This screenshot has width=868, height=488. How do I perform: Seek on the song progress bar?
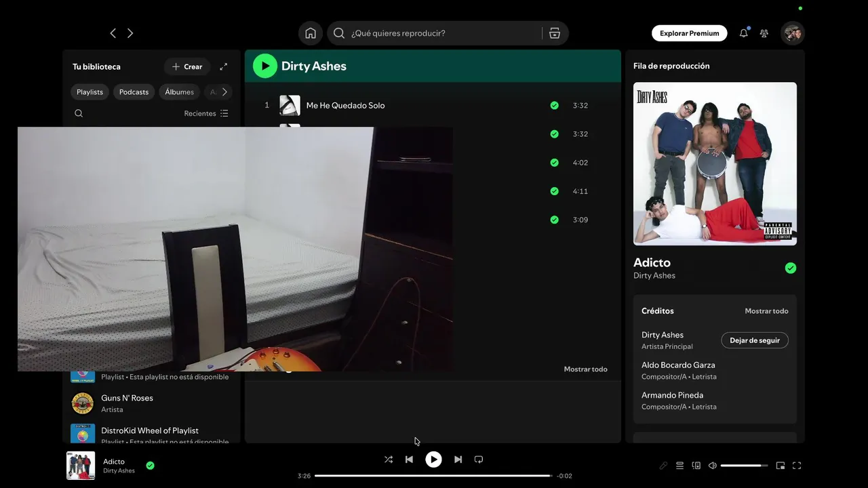[x=433, y=476]
